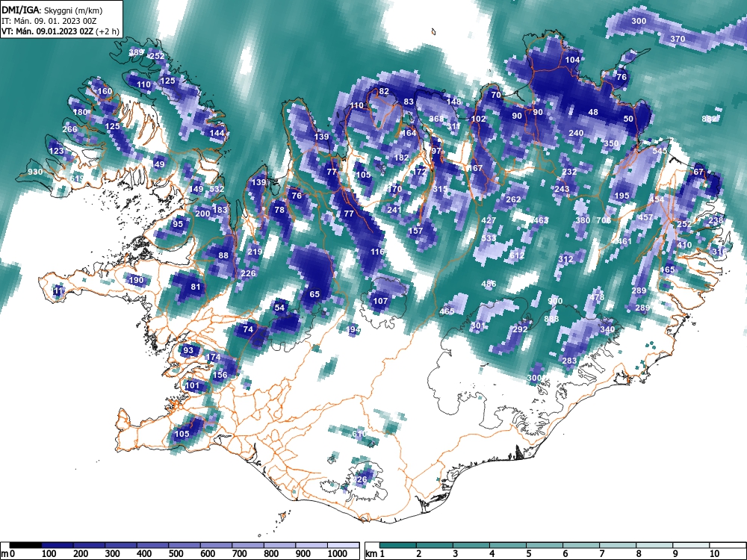Click the 10 label on the kilometer legend
This screenshot has width=747, height=560.
714,554
